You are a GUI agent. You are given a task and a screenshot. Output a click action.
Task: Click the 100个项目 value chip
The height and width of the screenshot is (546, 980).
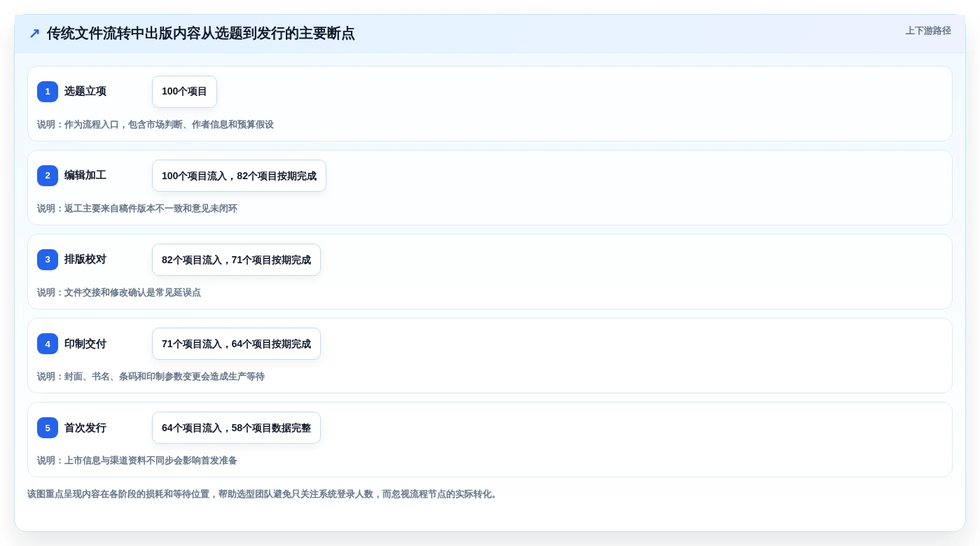click(x=184, y=92)
